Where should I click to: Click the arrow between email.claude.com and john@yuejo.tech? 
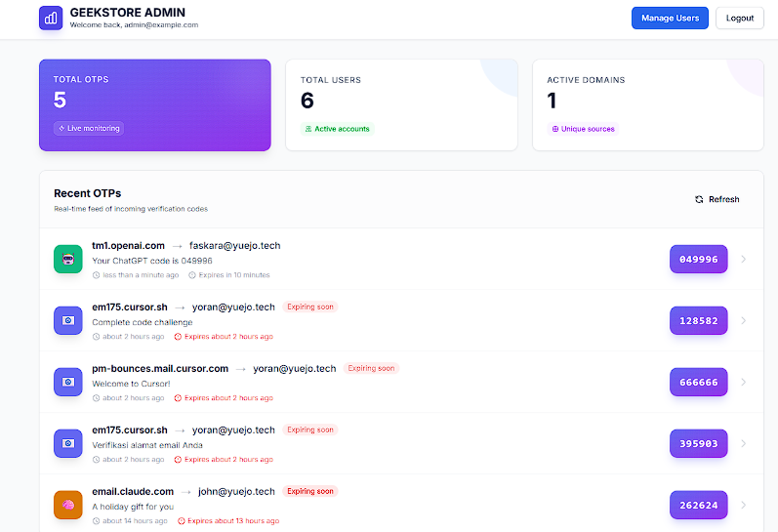coord(186,492)
